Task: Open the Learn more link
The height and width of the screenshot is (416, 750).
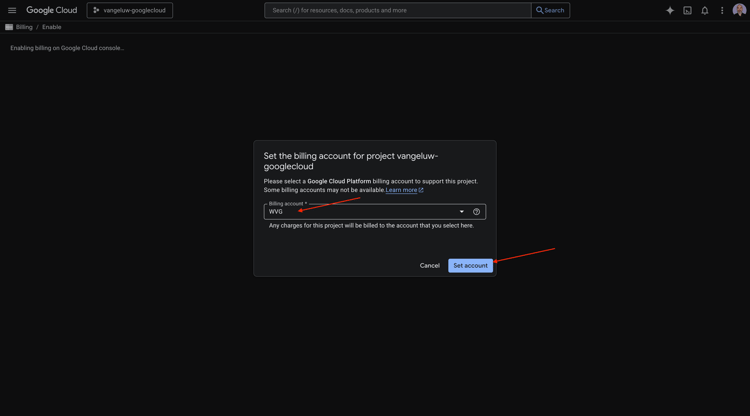Action: [x=404, y=190]
